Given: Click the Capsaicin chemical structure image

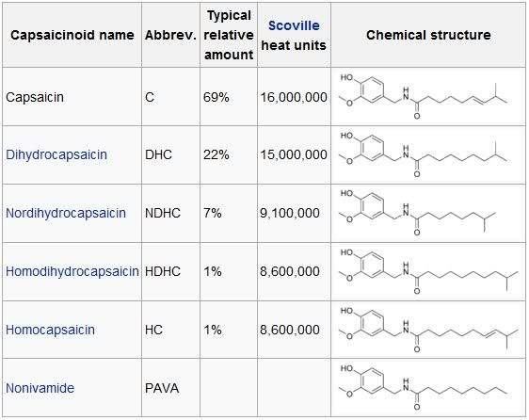Looking at the screenshot, I should pyautogui.click(x=423, y=97).
